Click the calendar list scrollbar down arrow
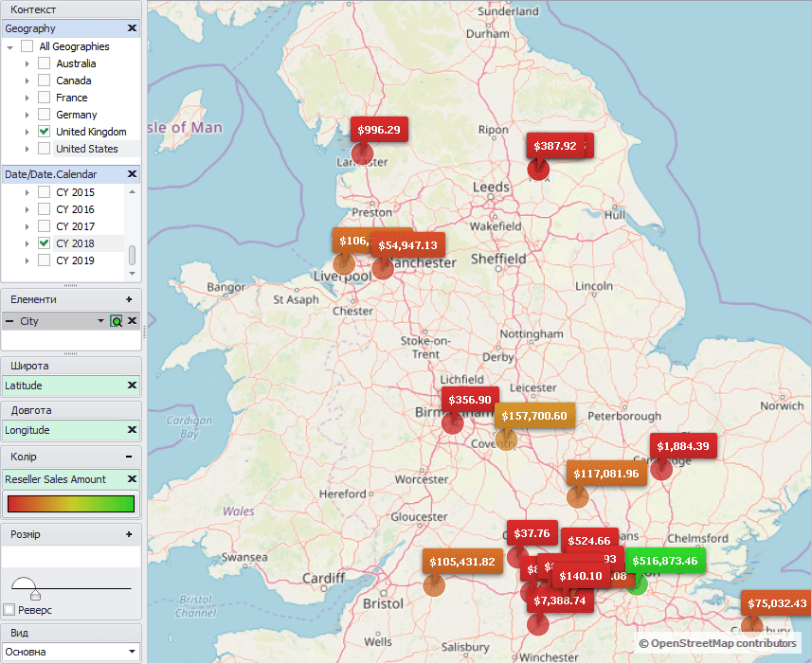812x664 pixels. pos(132,273)
